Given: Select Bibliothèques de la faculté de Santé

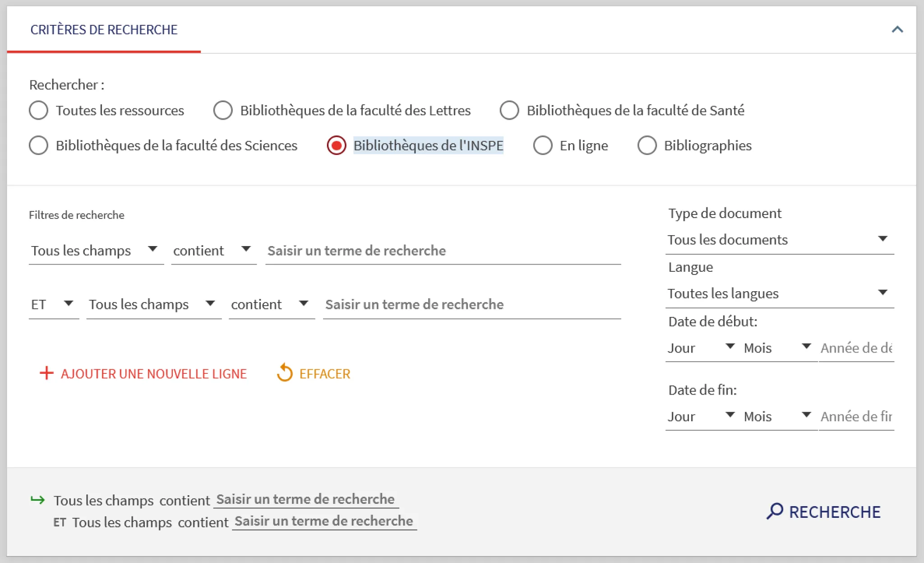Looking at the screenshot, I should point(509,110).
